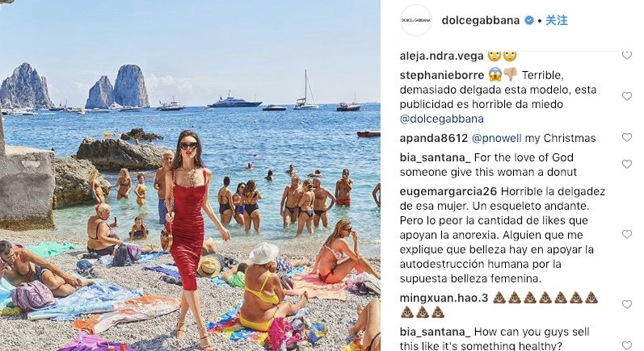This screenshot has width=644, height=351.
Task: Heart the "give this woman a donut" comment
Action: tap(627, 165)
